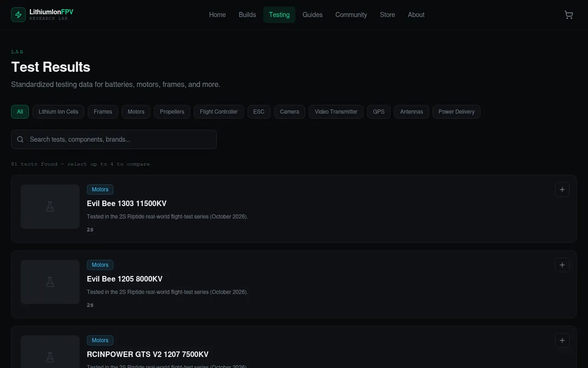
Task: Filter results by ESC
Action: tap(259, 112)
